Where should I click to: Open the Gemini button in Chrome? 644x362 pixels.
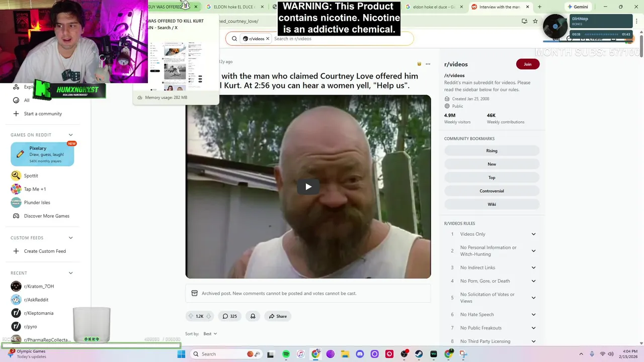pos(577,7)
